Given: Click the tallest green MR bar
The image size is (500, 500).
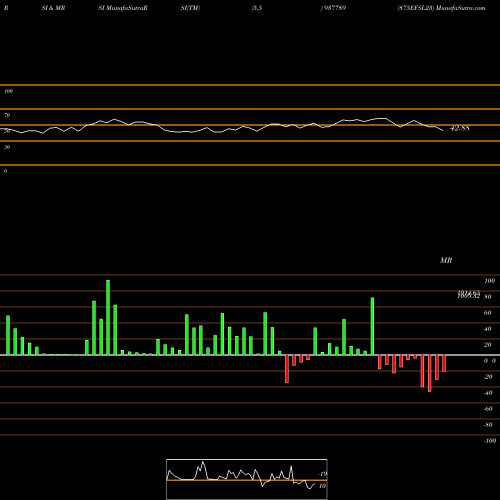Looking at the screenshot, I should click(x=108, y=317).
